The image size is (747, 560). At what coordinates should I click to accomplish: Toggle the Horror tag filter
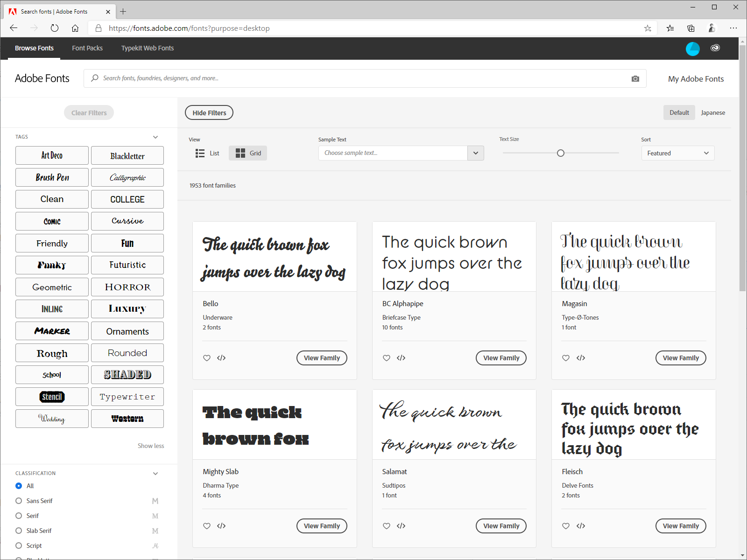tap(127, 287)
